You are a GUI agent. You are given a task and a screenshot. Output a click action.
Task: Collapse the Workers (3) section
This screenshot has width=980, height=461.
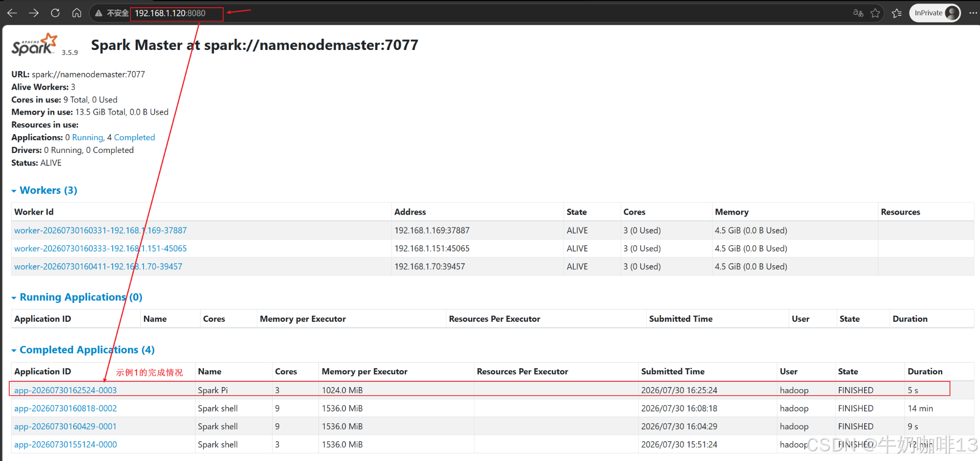pos(44,190)
